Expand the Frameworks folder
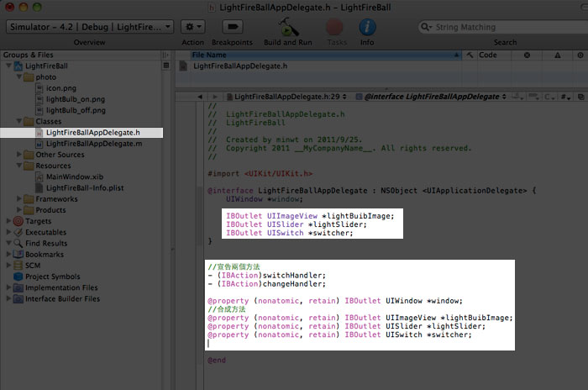The width and height of the screenshot is (588, 390). 18,198
